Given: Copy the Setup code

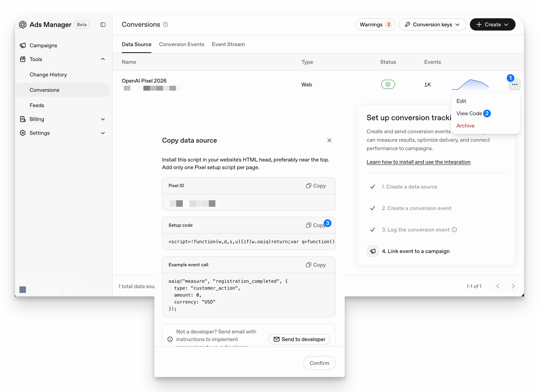Looking at the screenshot, I should coord(315,225).
